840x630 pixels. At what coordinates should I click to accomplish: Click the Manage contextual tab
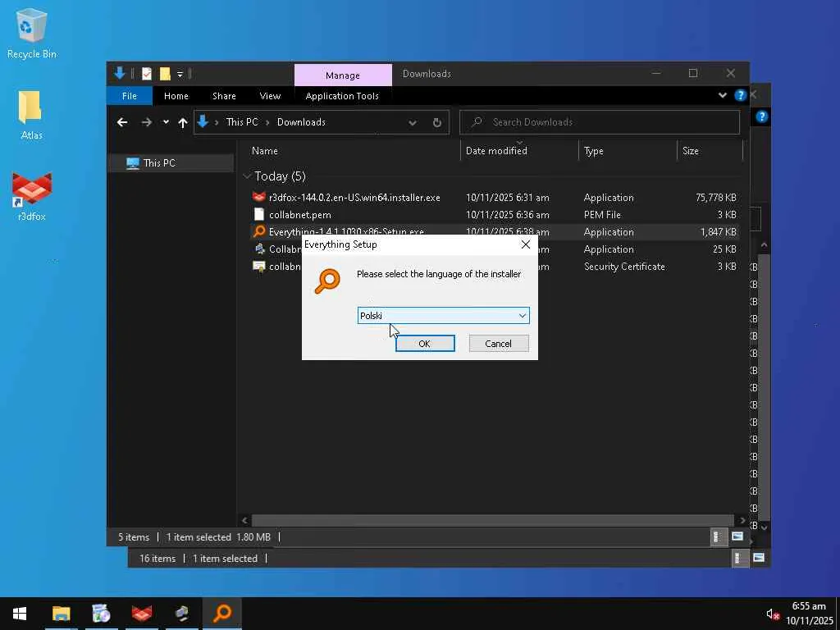[x=343, y=75]
